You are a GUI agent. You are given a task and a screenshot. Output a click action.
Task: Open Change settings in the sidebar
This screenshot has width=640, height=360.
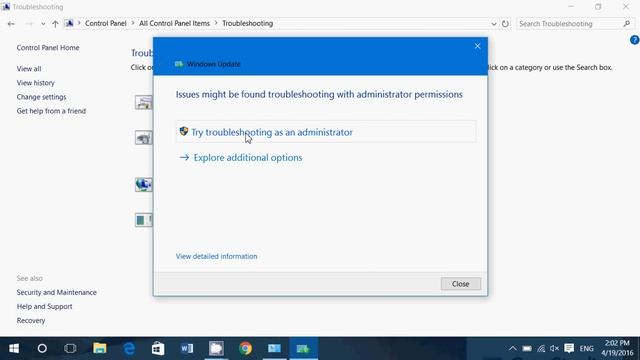[x=41, y=97]
